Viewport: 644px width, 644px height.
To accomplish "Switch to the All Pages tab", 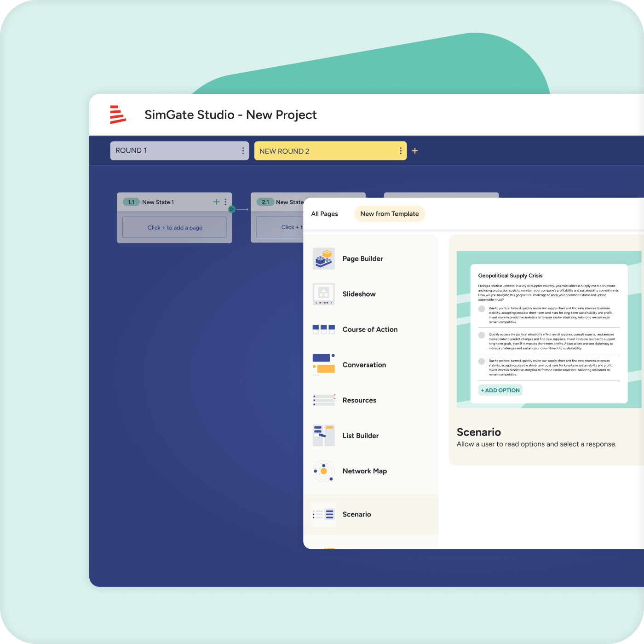I will (x=324, y=214).
